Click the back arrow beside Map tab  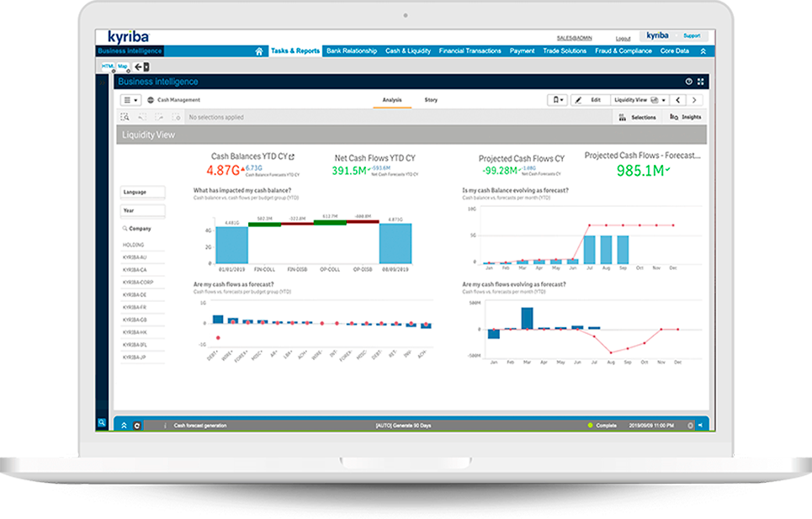point(138,66)
